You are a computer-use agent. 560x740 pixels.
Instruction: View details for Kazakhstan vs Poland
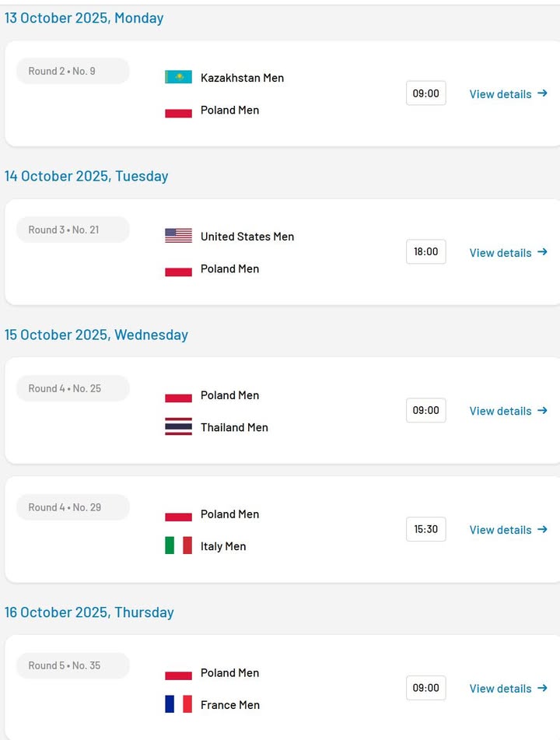point(508,94)
